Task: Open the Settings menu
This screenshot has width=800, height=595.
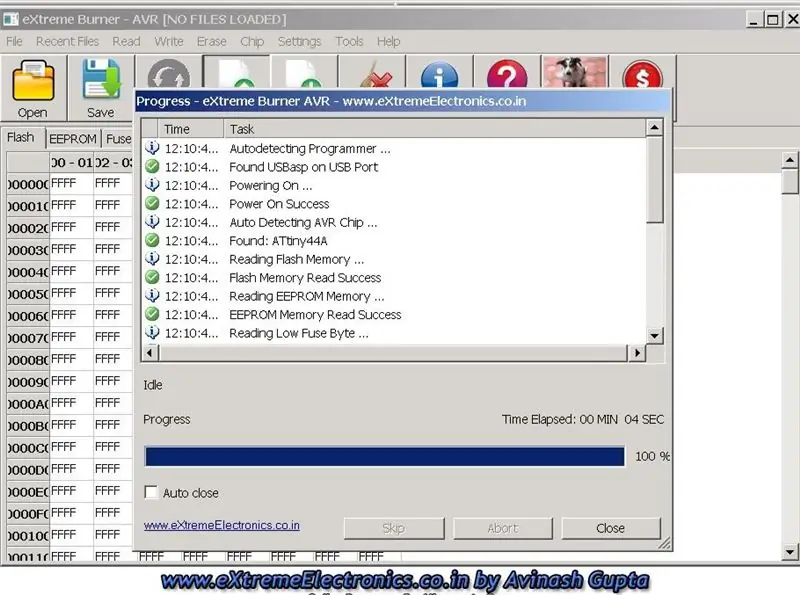Action: [299, 41]
